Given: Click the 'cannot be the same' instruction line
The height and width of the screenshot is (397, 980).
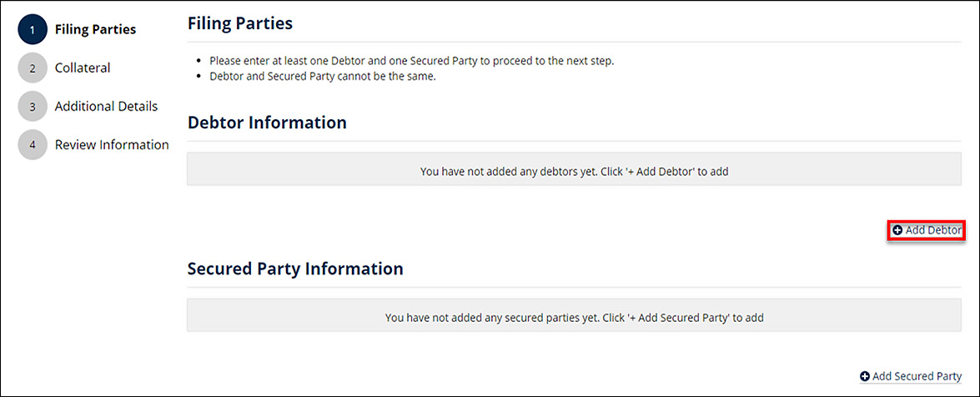Looking at the screenshot, I should 322,77.
